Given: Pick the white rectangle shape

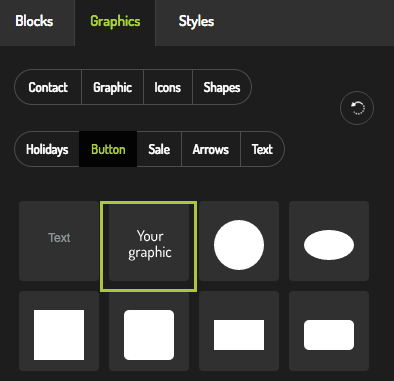Looking at the screenshot, I should pos(239,335).
